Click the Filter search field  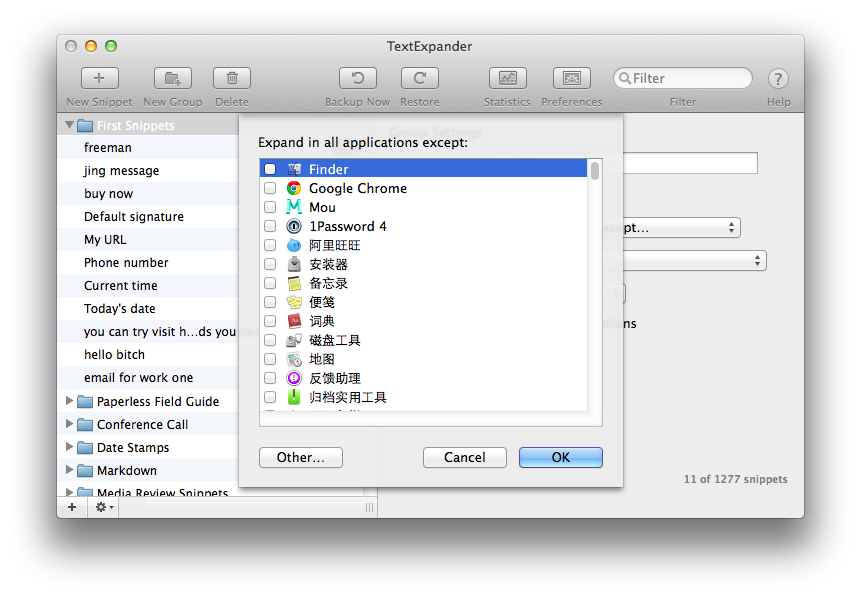(683, 79)
